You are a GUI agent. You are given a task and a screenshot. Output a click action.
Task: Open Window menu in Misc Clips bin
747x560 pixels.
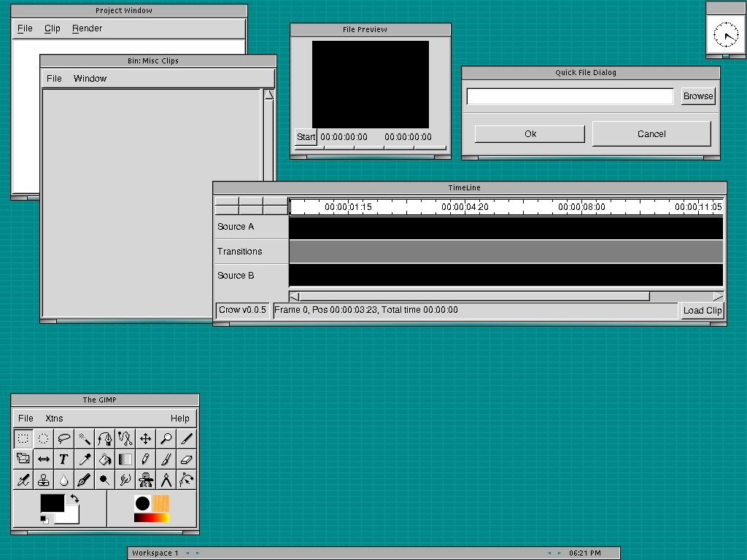(90, 79)
